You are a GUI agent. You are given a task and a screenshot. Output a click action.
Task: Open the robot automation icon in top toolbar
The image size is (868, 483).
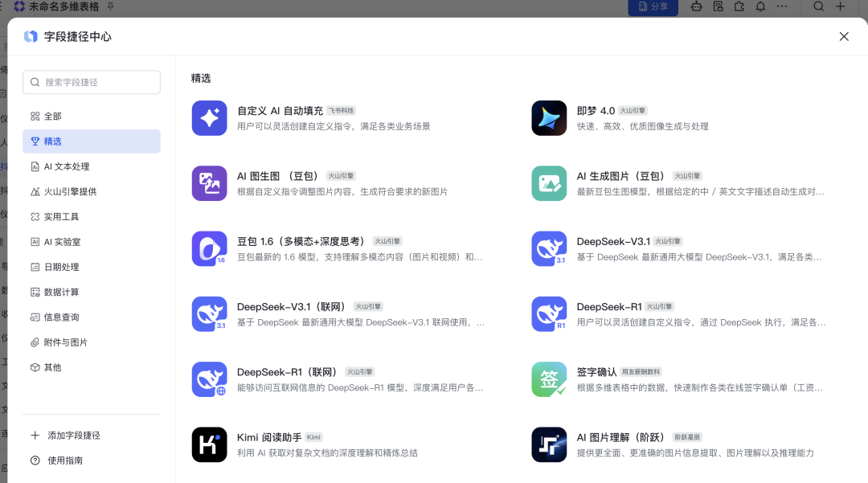click(697, 6)
